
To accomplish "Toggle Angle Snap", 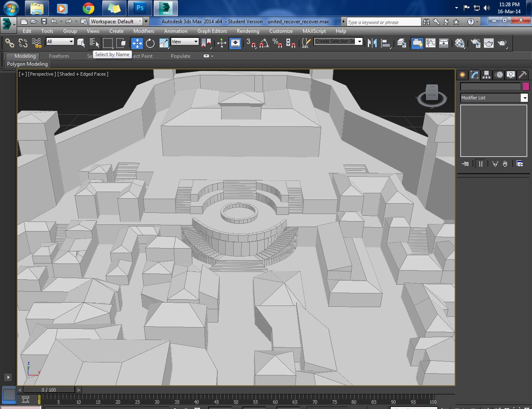I will (x=264, y=43).
